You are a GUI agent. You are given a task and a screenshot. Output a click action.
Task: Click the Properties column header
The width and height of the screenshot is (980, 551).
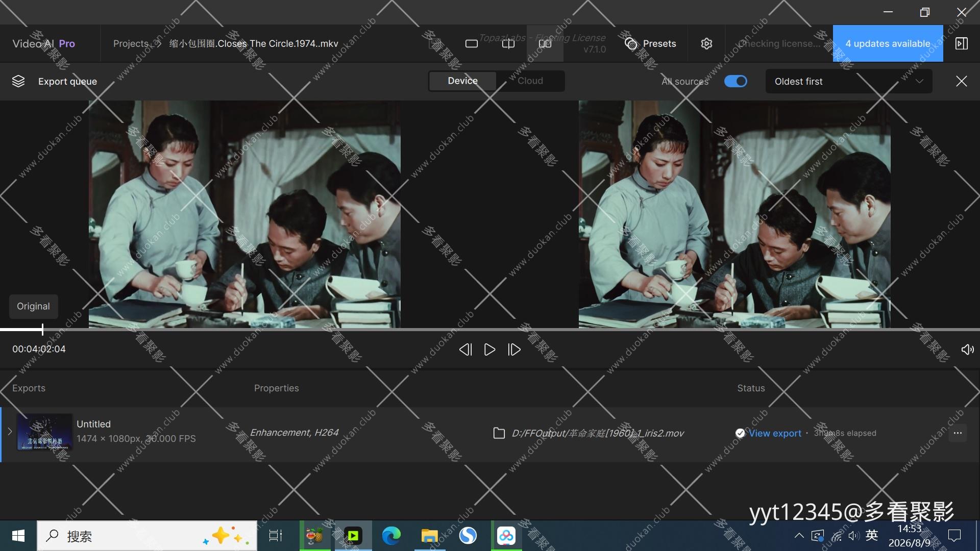(x=277, y=388)
